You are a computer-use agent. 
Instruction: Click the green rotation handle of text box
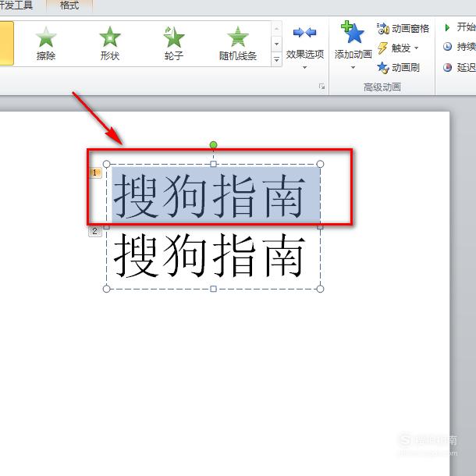213,145
